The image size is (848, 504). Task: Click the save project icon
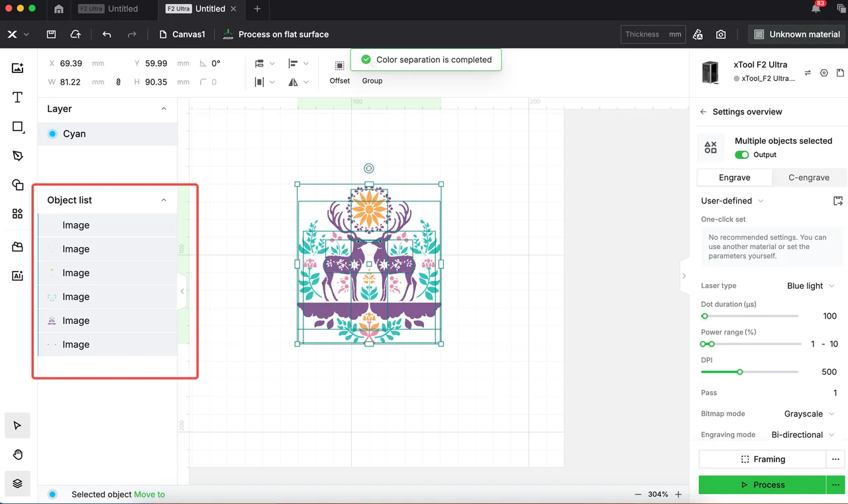tap(51, 34)
